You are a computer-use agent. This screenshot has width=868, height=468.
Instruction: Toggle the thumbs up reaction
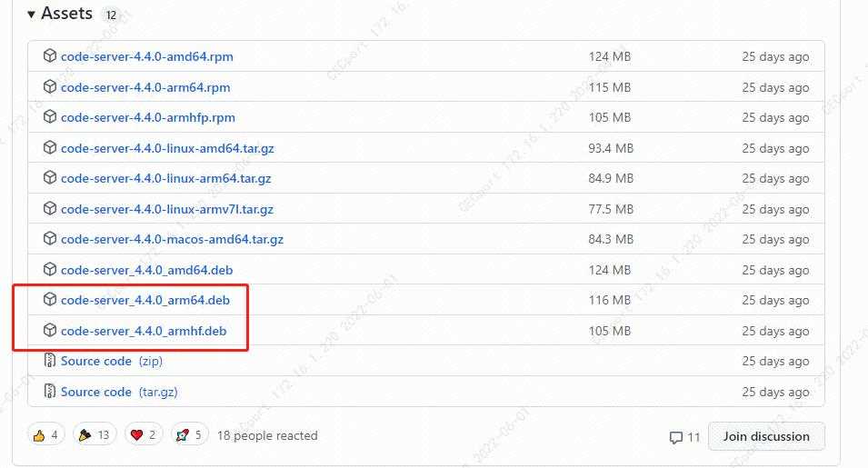[x=46, y=435]
